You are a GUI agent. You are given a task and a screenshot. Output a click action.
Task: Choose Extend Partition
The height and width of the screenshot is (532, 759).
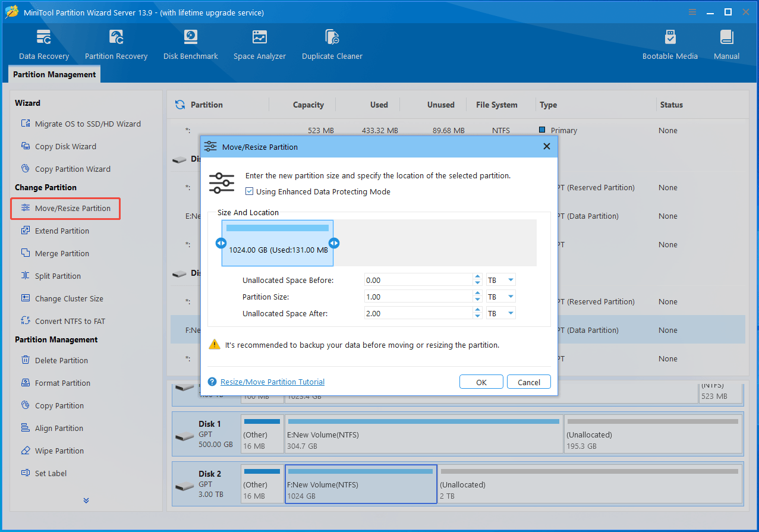[x=55, y=231]
